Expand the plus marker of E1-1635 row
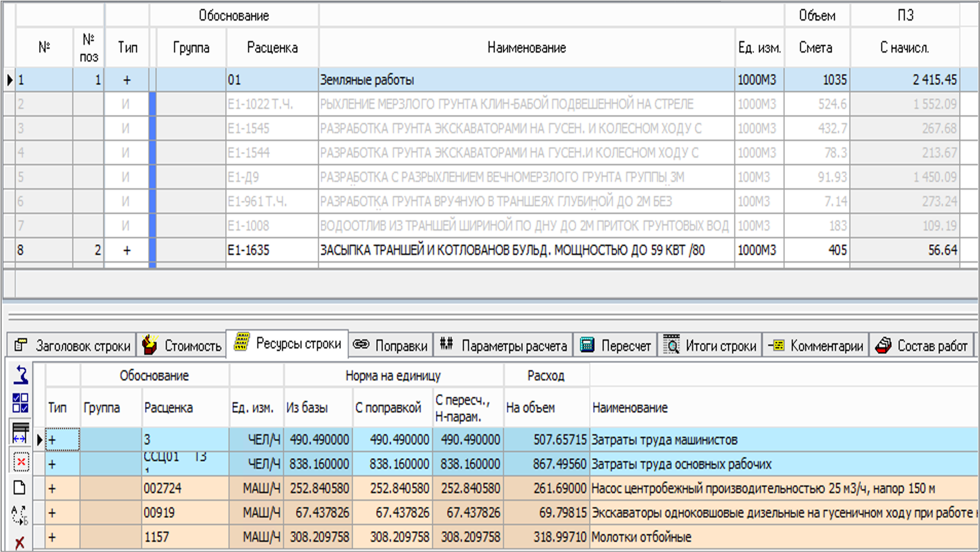The height and width of the screenshot is (552, 980). point(127,250)
